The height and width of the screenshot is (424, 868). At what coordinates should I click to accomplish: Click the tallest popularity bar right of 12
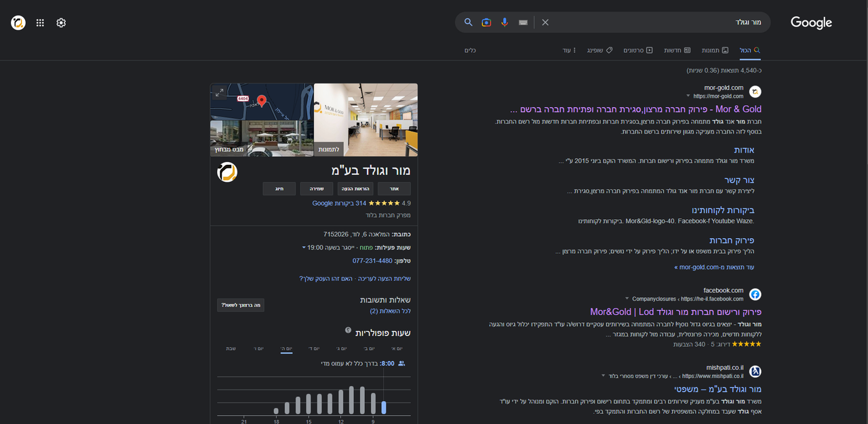(x=351, y=400)
